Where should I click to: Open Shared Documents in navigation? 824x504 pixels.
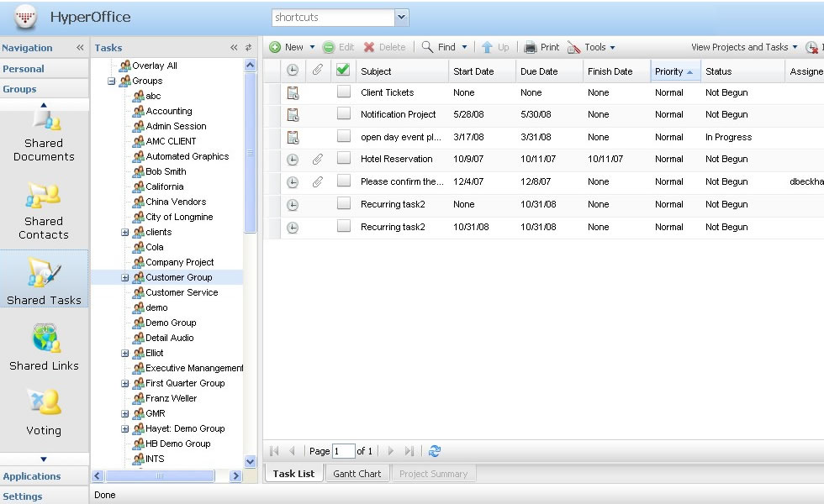[44, 138]
